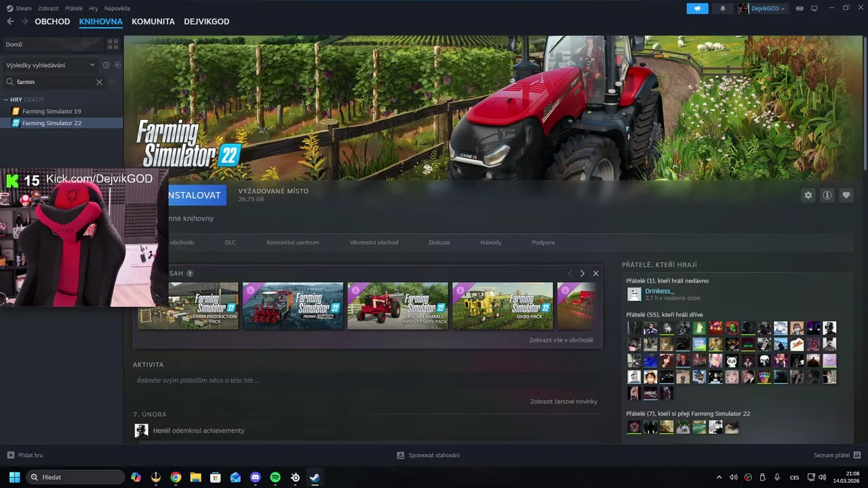Close the DLC content panel
Screen dimensions: 868x488
pos(595,273)
